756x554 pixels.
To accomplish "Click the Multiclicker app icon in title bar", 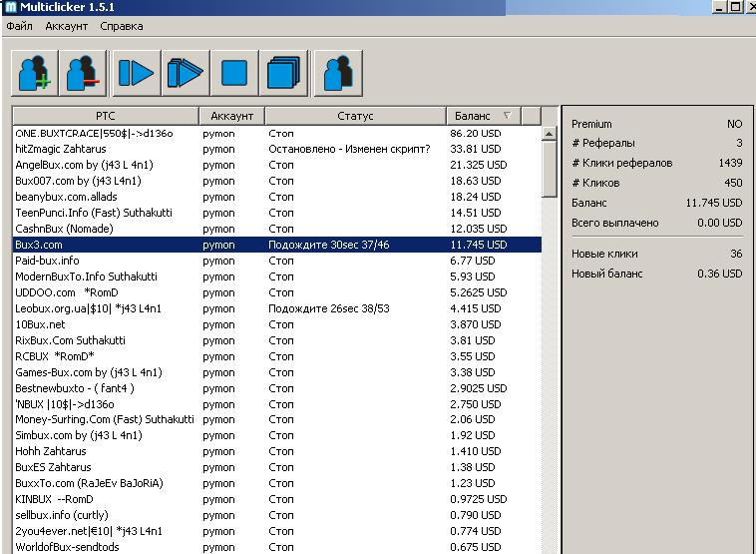I will [10, 7].
